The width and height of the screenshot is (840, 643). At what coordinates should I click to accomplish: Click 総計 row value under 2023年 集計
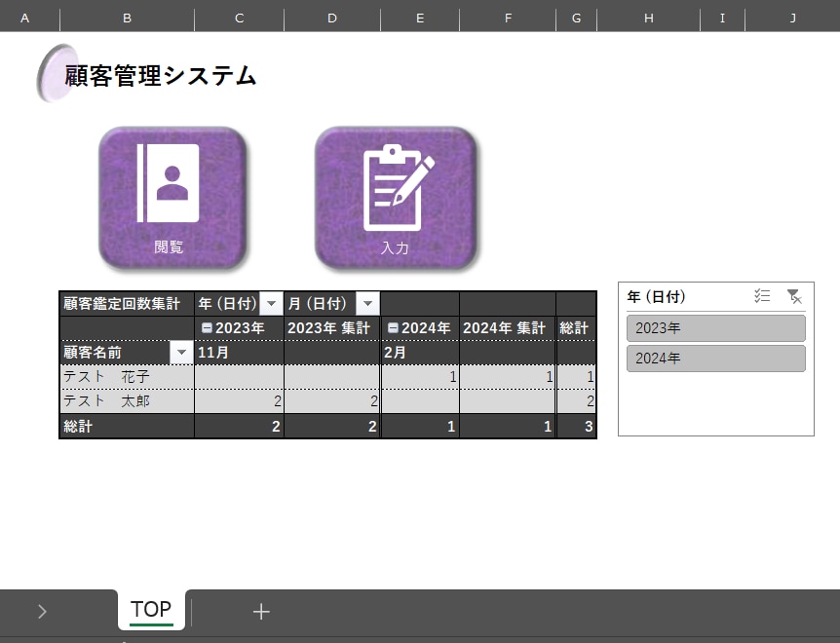pos(332,426)
